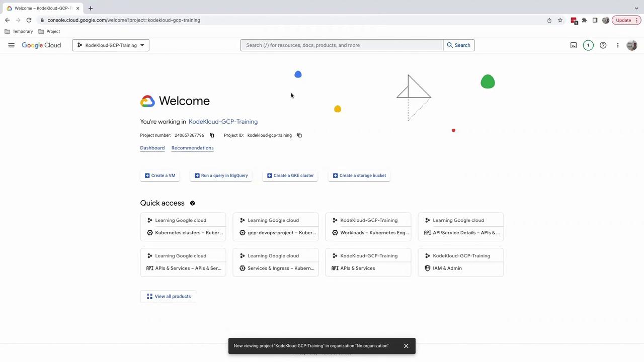Click Create a storage bucket
This screenshot has height=362, width=644.
359,175
